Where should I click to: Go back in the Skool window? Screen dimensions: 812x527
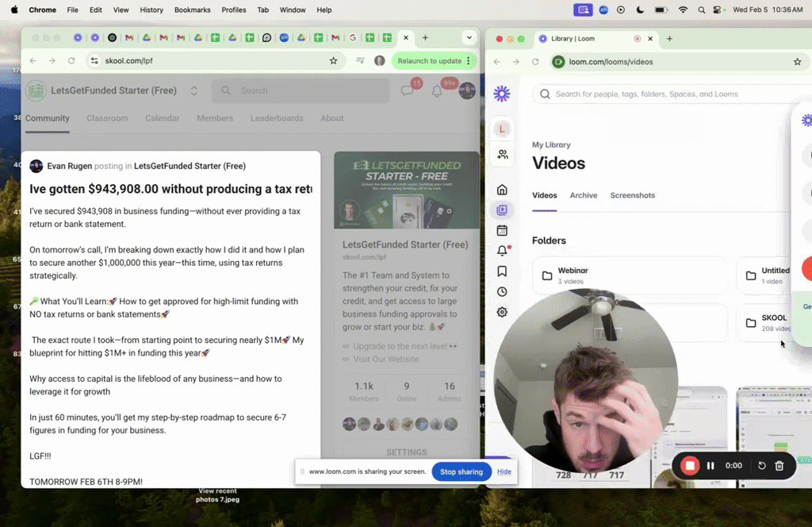coord(33,60)
